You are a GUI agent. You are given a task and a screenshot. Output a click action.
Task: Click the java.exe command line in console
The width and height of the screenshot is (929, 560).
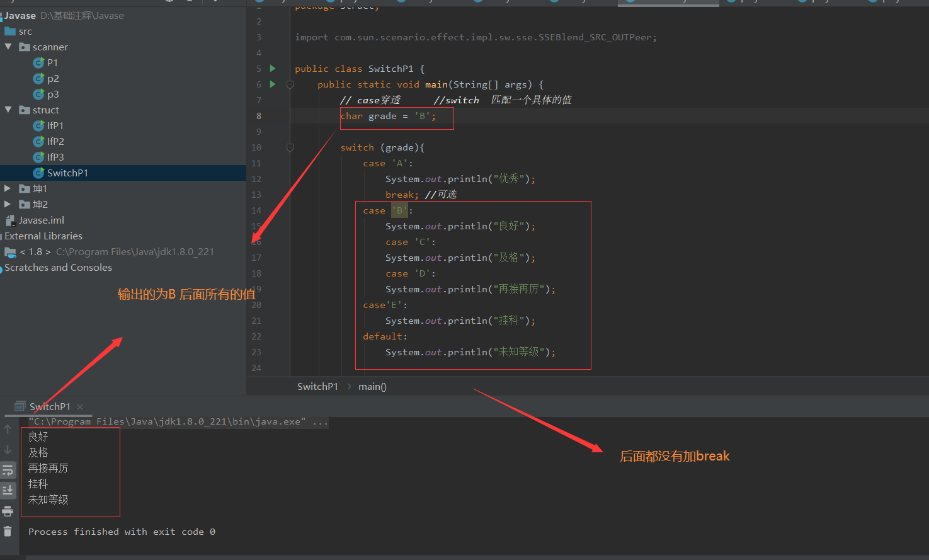[178, 421]
